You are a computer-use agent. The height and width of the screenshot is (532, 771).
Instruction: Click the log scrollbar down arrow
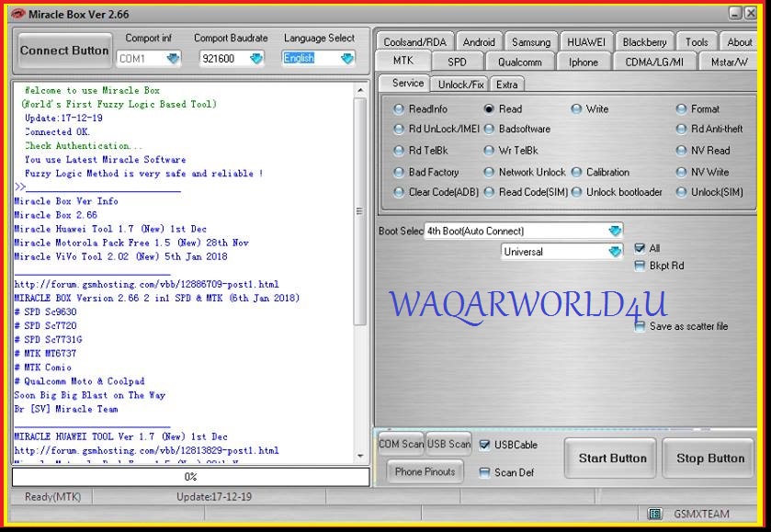coord(360,456)
